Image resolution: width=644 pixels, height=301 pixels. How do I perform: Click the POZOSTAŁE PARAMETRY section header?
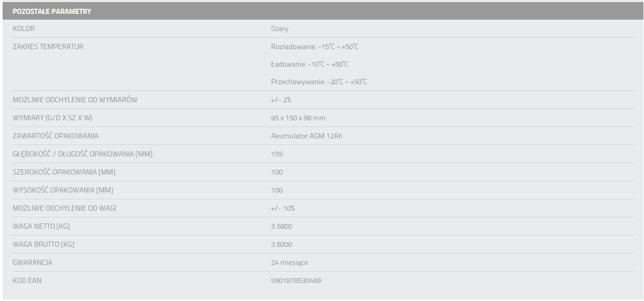tap(52, 11)
